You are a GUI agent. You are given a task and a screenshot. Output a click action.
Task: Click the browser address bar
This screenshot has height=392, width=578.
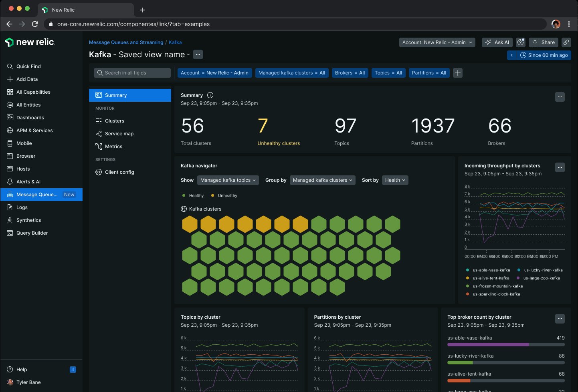tap(296, 24)
